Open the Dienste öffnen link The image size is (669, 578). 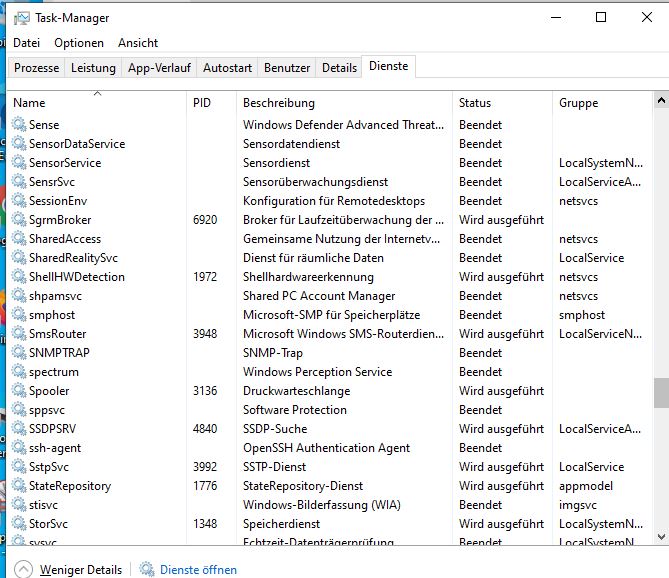click(x=198, y=569)
